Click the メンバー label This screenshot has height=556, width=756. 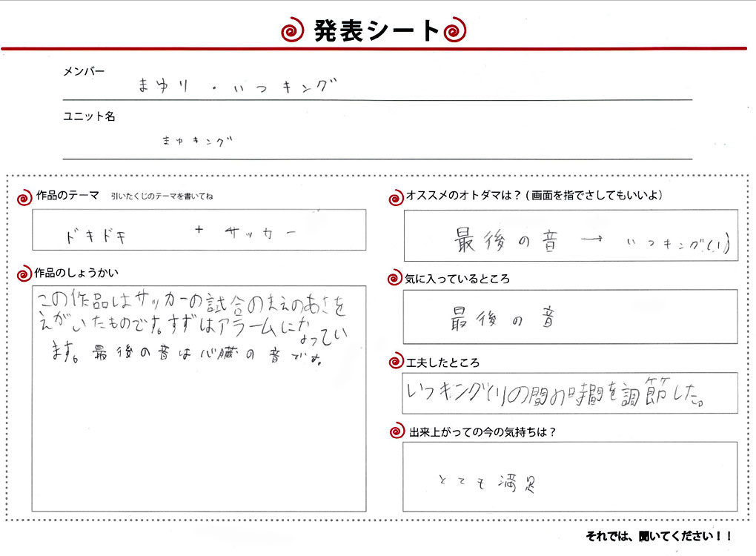click(84, 72)
